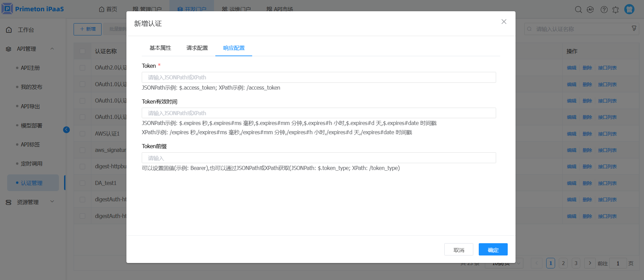This screenshot has width=644, height=280.
Task: Click the Token有效时间 input field
Action: click(319, 113)
